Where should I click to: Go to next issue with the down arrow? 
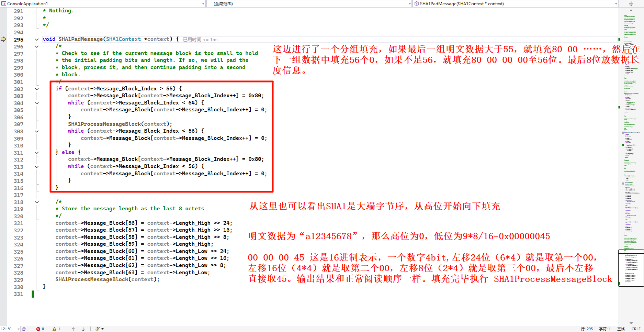[x=83, y=329]
